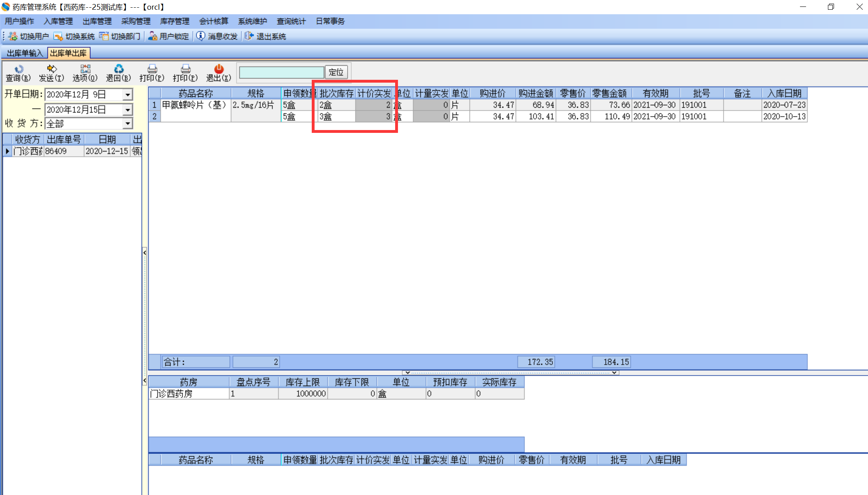Collapse left panel with splitter arrow
Image resolution: width=868 pixels, height=495 pixels.
[x=145, y=253]
